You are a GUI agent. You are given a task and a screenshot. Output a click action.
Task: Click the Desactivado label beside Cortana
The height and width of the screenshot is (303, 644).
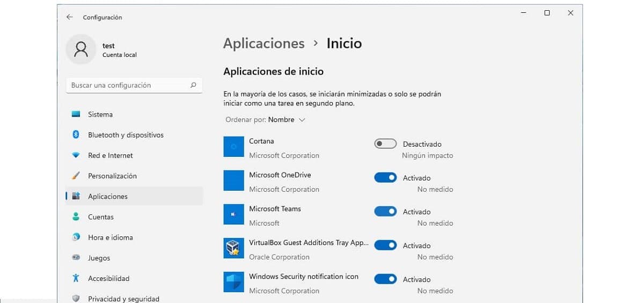point(422,144)
